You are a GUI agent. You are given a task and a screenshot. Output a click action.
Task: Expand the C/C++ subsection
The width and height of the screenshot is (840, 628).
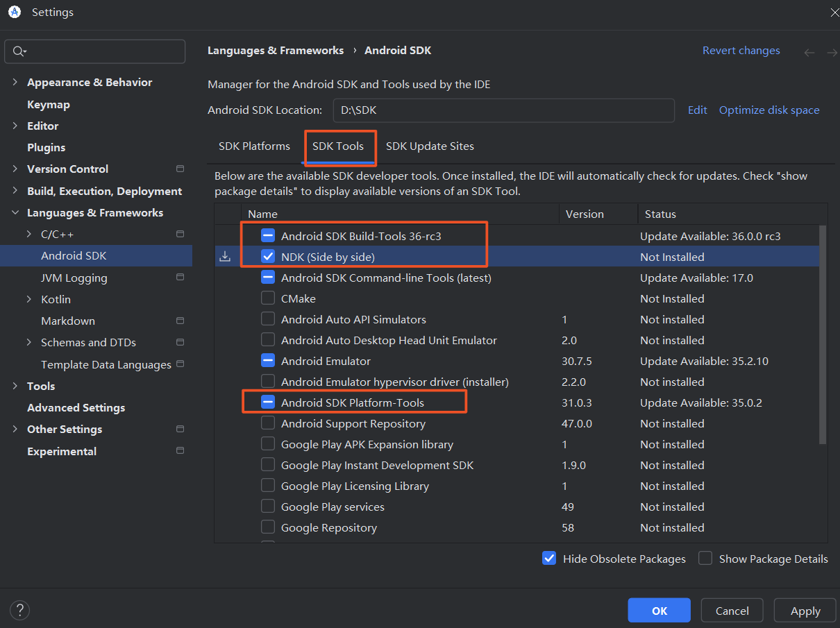[29, 234]
